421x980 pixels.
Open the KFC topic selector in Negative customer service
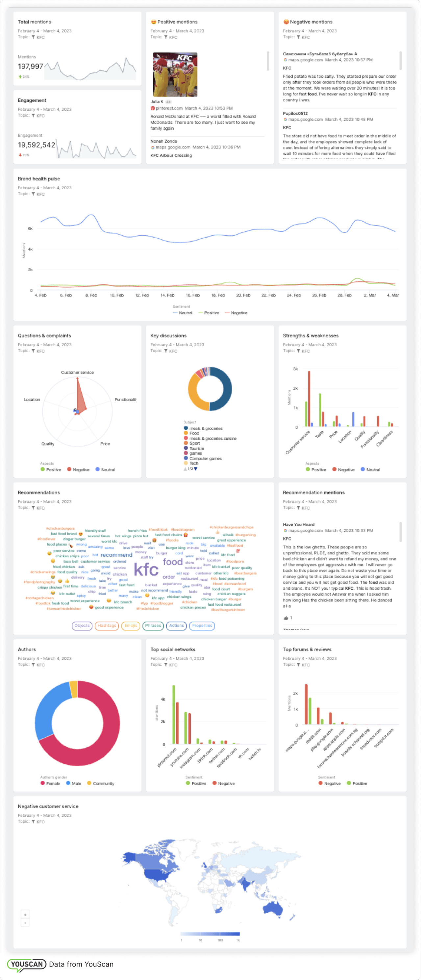coord(41,822)
